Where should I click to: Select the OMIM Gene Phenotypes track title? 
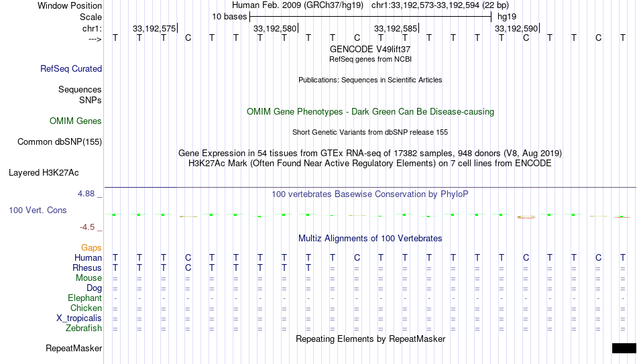point(371,112)
